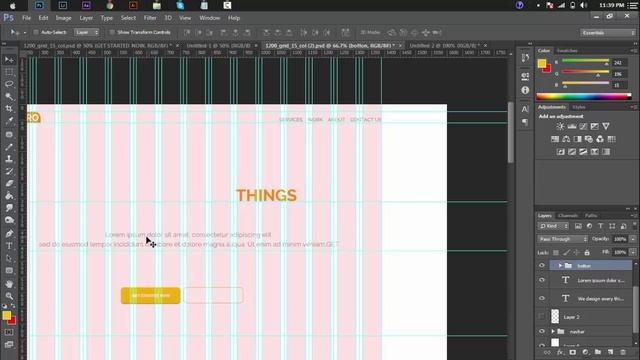Switch to the Styles tab
This screenshot has width=640, height=360.
[579, 107]
